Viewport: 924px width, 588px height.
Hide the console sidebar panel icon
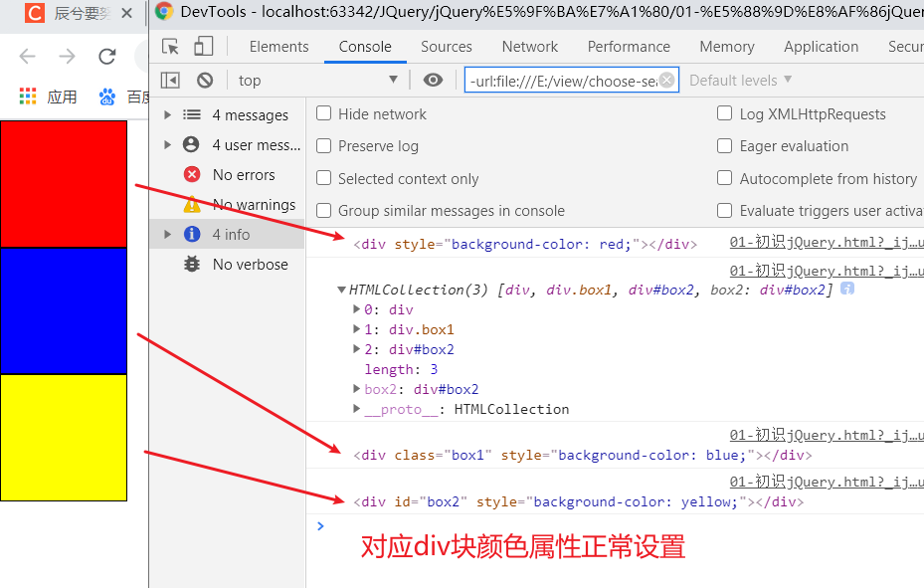170,81
